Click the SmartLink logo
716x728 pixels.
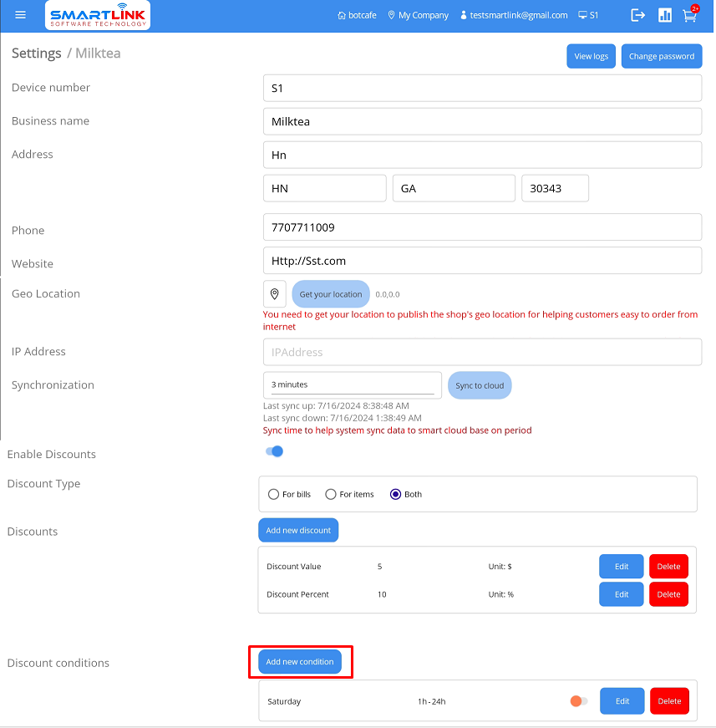pos(98,15)
